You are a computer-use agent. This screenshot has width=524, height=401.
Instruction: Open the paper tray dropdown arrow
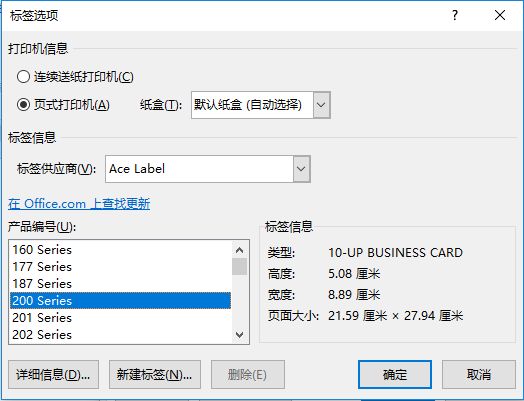[x=321, y=105]
